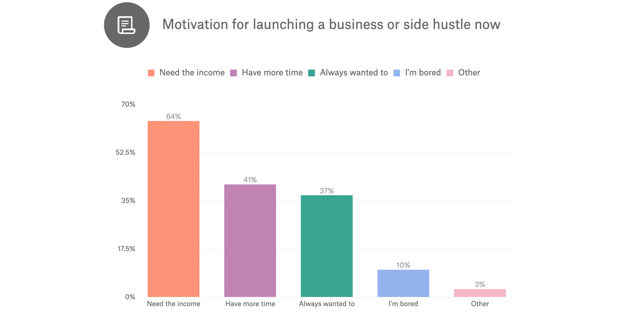This screenshot has height=313, width=644.
Task: Select the pink 3% Other bar
Action: (x=480, y=293)
